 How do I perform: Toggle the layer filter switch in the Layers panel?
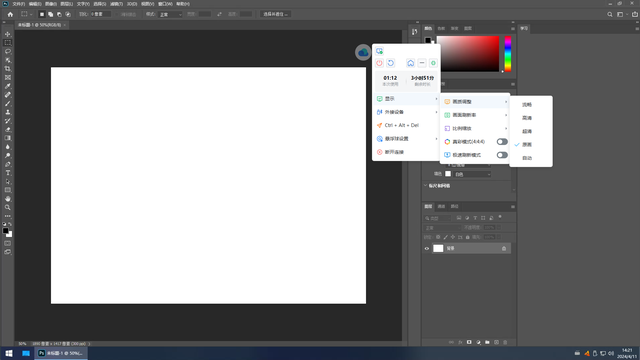tap(500, 218)
